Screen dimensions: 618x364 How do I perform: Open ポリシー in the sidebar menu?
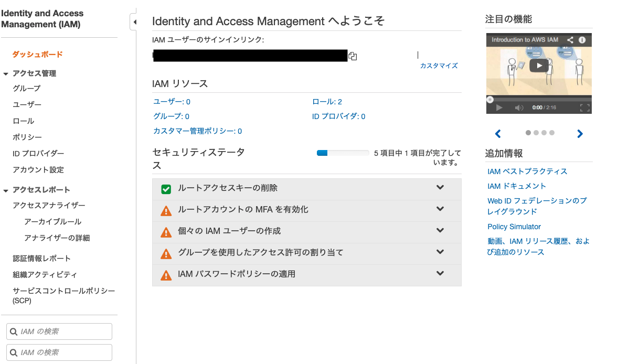pyautogui.click(x=27, y=137)
